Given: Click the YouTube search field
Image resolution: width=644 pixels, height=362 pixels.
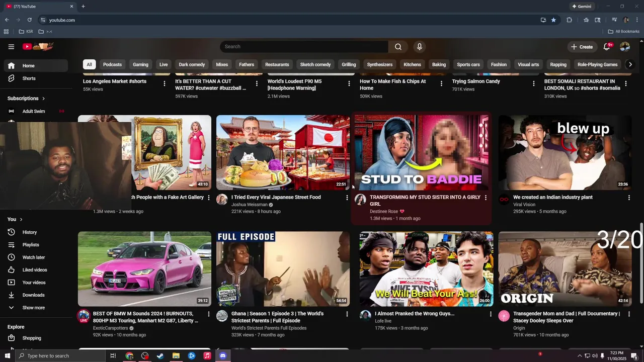Looking at the screenshot, I should pos(304,47).
